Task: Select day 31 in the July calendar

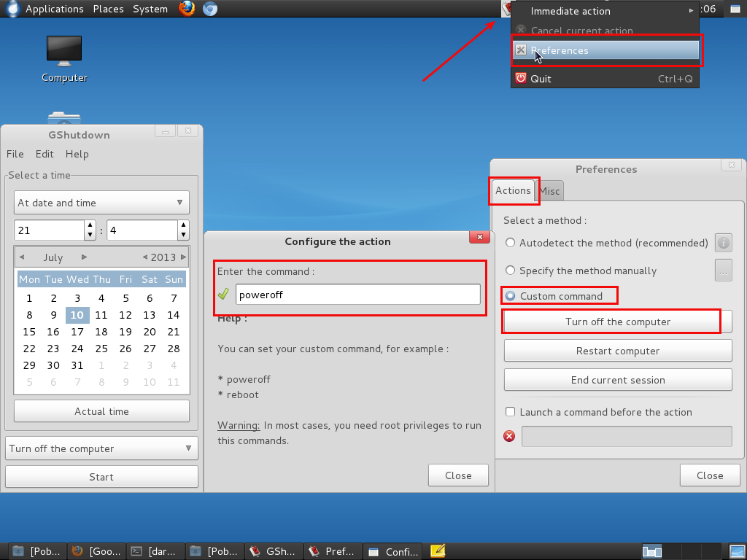Action: (77, 365)
